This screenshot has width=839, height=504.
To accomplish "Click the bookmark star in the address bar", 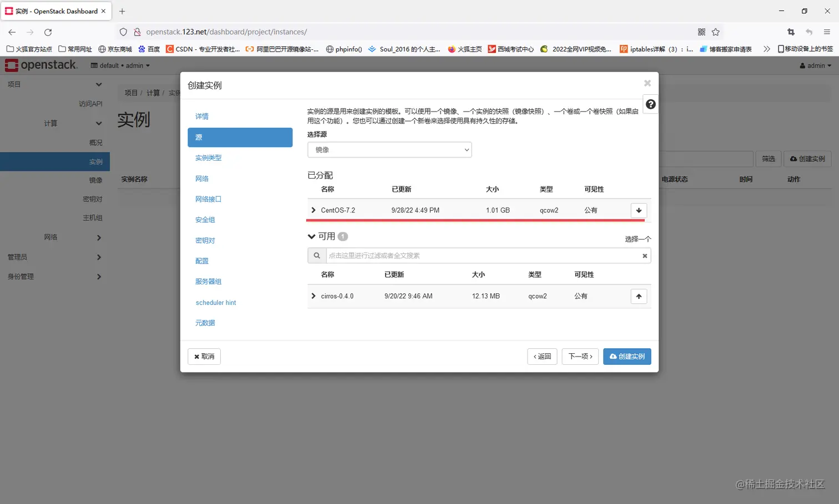I will [x=716, y=32].
